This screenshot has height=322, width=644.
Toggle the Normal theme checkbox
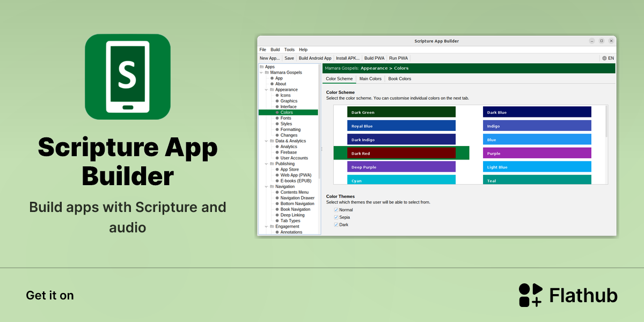(336, 210)
